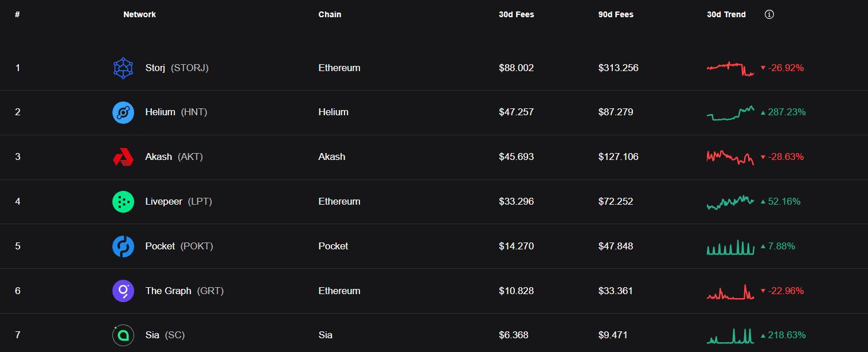Click the Network column header
Screen dimensions: 868x352
click(x=139, y=14)
